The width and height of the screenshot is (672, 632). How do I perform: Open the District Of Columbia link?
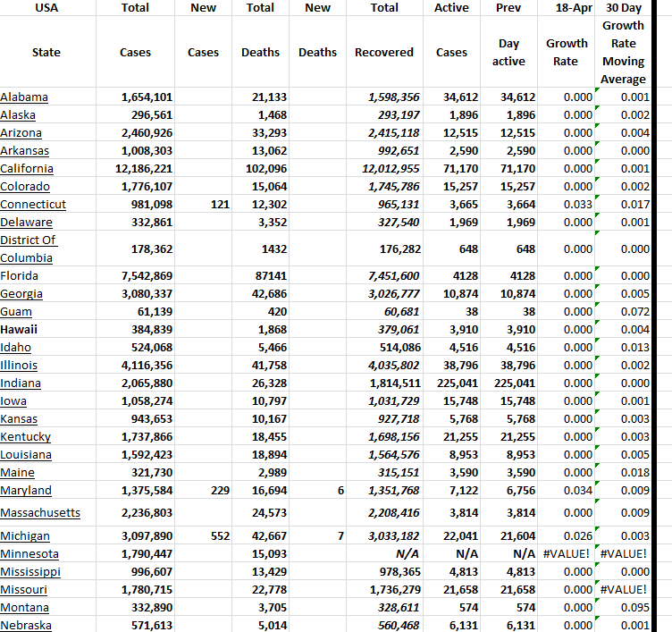28,249
